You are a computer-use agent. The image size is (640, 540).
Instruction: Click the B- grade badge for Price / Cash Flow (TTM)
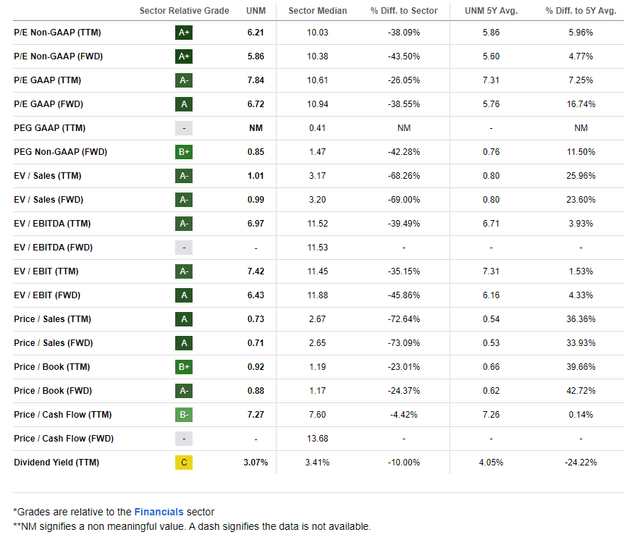pyautogui.click(x=184, y=415)
